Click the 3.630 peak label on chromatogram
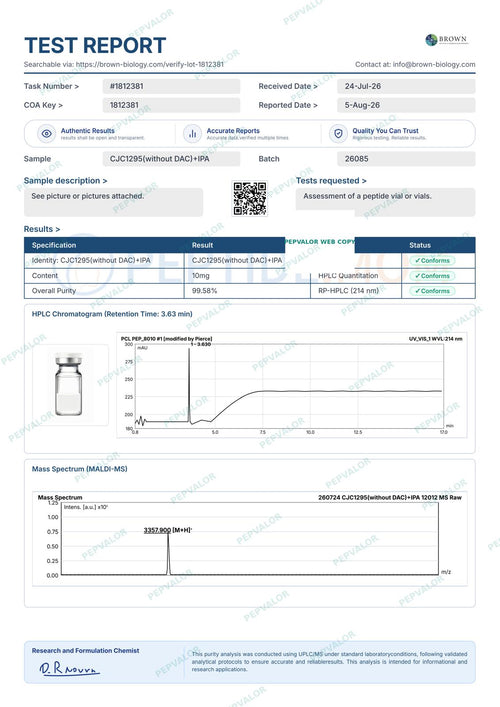The width and height of the screenshot is (500, 707). click(x=201, y=344)
